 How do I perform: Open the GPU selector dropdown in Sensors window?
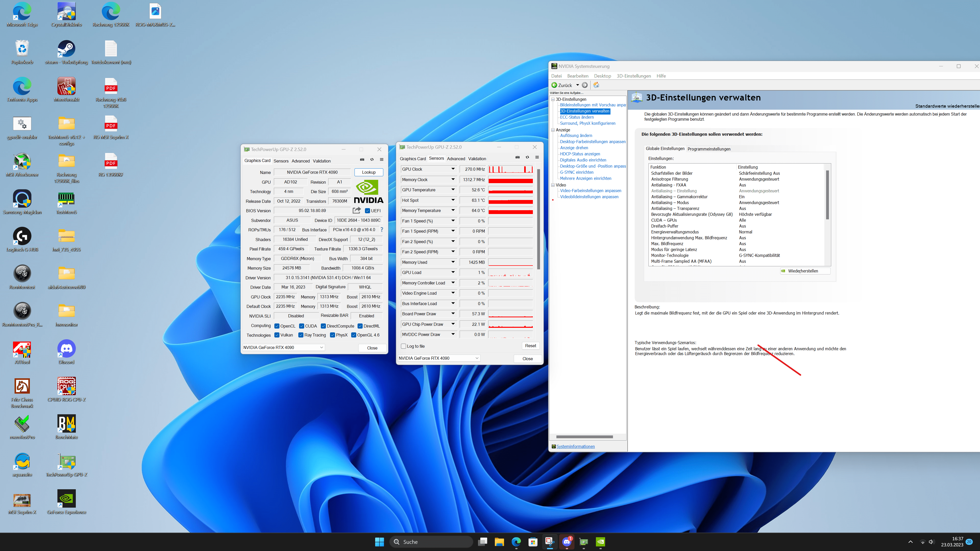[439, 358]
